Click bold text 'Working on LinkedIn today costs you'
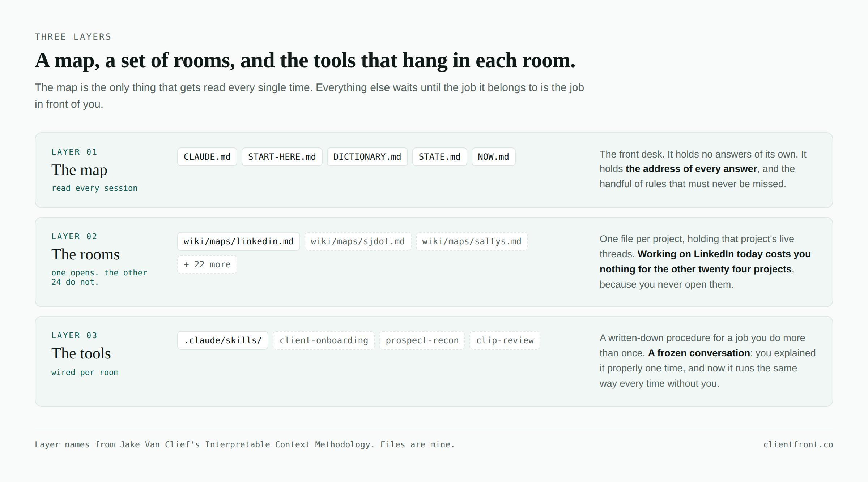Image resolution: width=868 pixels, height=482 pixels. (x=724, y=254)
